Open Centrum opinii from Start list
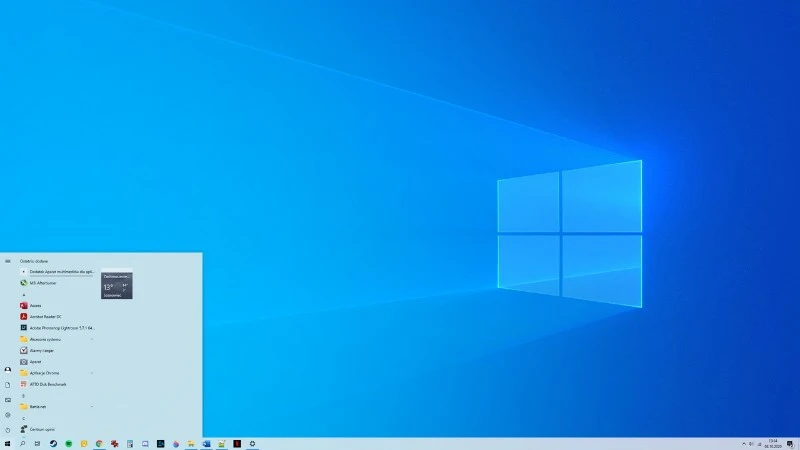 point(57,429)
